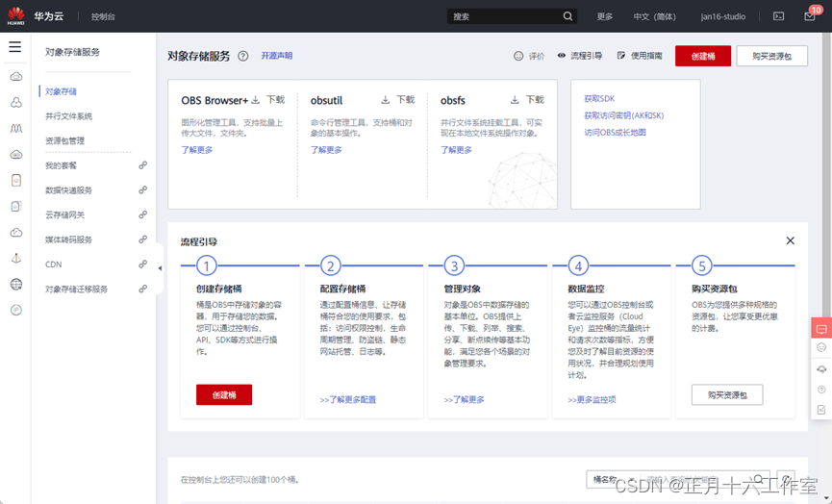Click >>了解更多 under 管理对象
The height and width of the screenshot is (504, 832).
coord(465,400)
